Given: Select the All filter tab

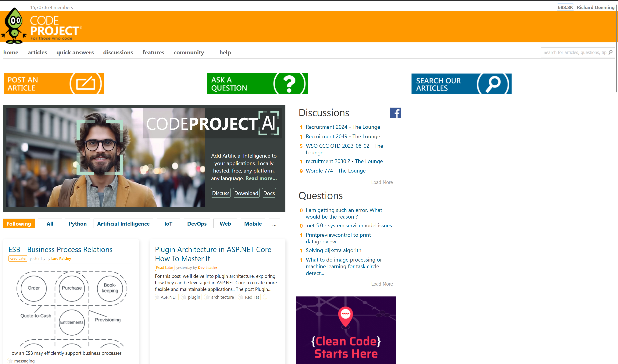Looking at the screenshot, I should [x=50, y=223].
